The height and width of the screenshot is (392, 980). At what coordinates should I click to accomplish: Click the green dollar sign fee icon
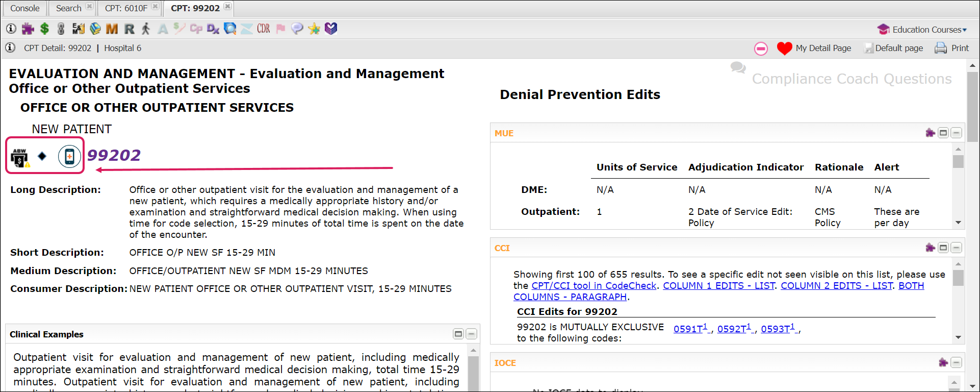45,29
